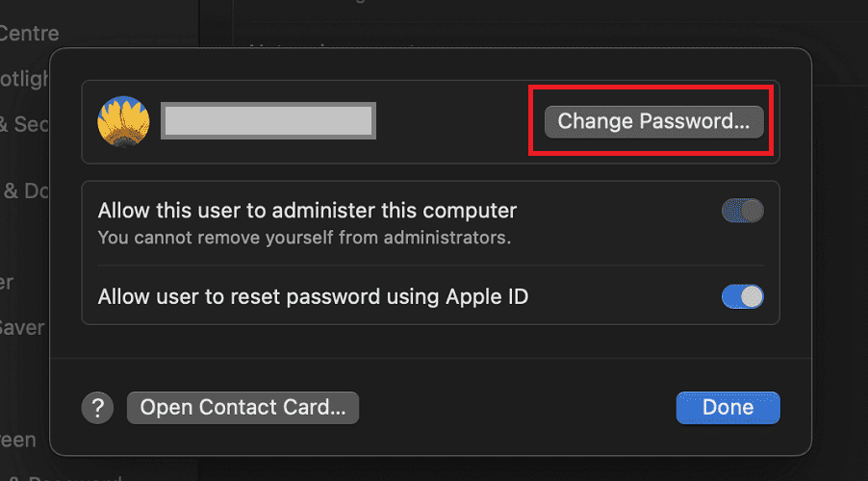This screenshot has width=868, height=481.
Task: Click "You cannot remove yourself from administrators" text
Action: tap(304, 237)
